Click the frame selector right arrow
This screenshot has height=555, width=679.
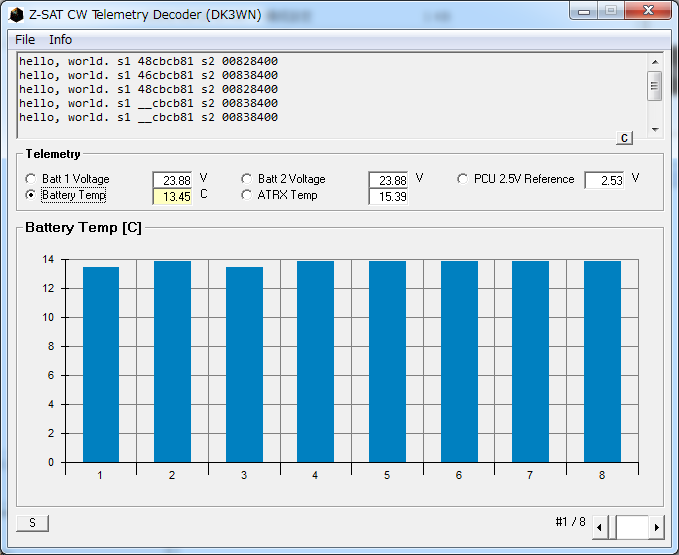tap(657, 527)
